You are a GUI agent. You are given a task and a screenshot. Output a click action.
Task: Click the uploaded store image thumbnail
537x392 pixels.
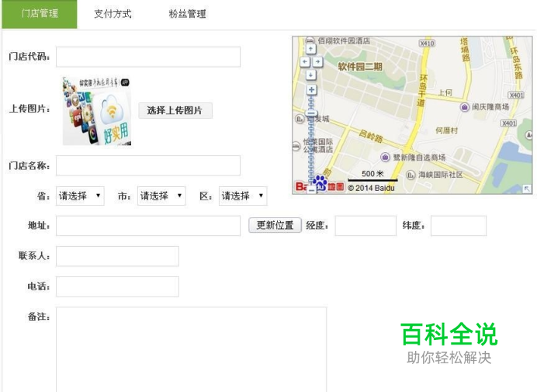97,111
